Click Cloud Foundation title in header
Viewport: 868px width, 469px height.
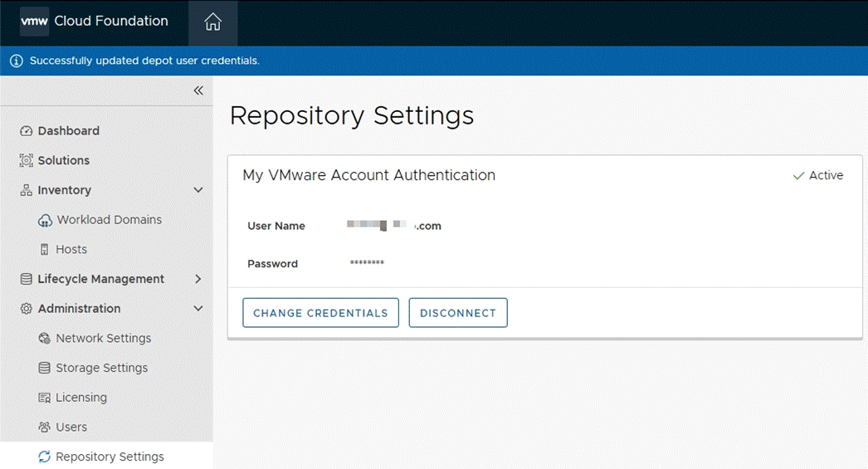pyautogui.click(x=111, y=21)
